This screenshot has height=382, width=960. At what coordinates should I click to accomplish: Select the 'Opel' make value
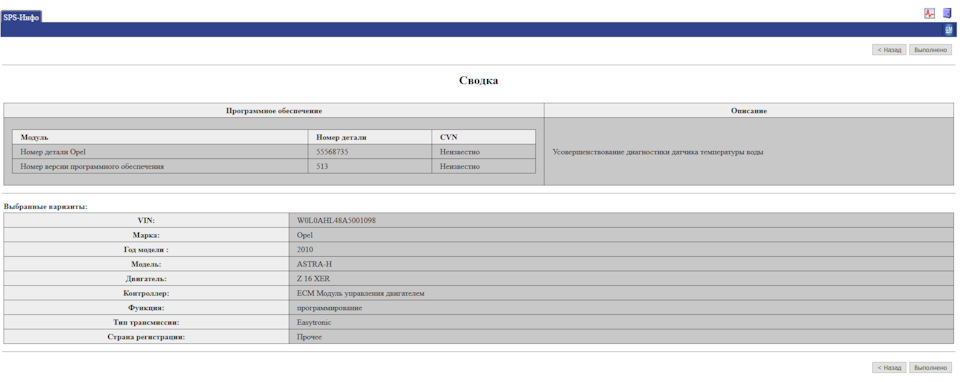click(x=305, y=235)
